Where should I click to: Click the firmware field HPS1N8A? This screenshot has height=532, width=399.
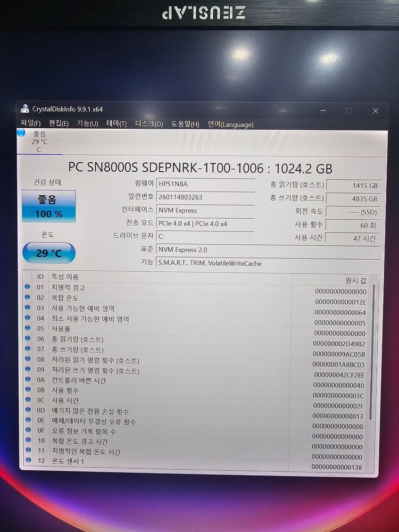pyautogui.click(x=205, y=184)
